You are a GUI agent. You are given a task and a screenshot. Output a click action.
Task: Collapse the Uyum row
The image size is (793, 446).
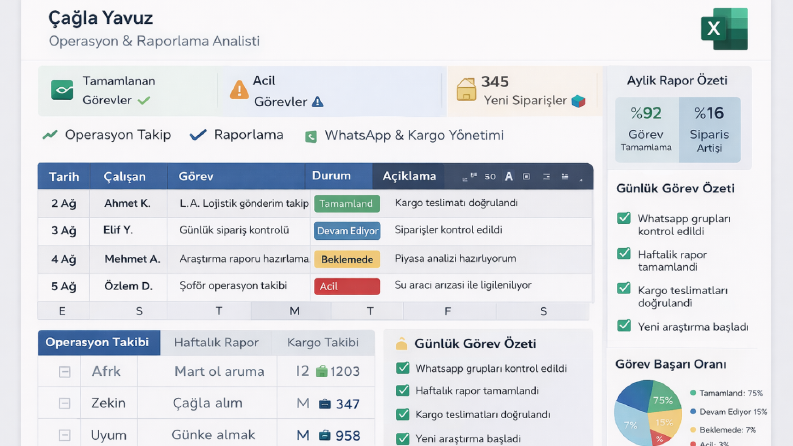coord(65,435)
